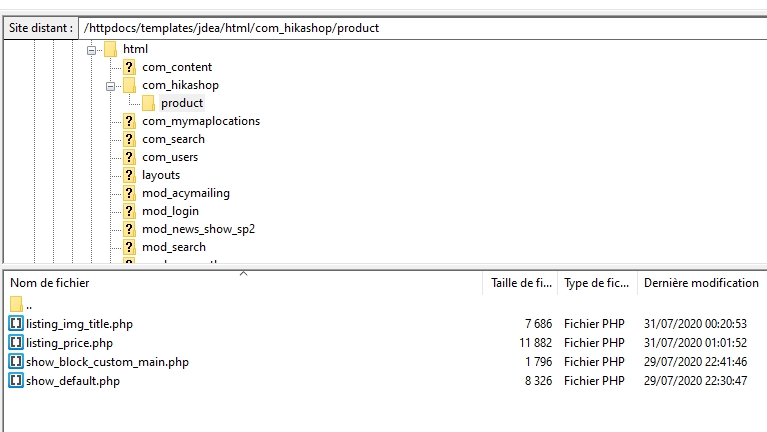
Task: Click the html folder icon
Action: [x=110, y=49]
